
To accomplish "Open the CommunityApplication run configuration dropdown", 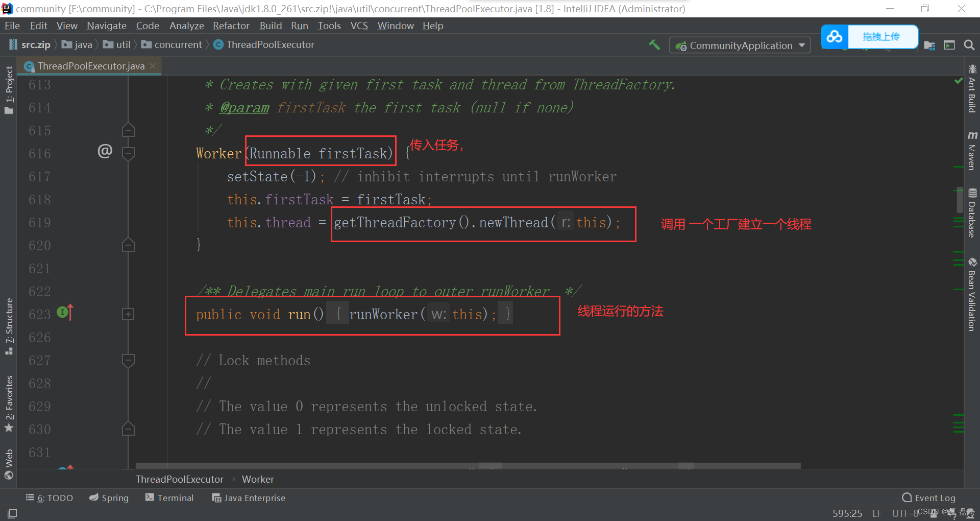I will tap(740, 45).
